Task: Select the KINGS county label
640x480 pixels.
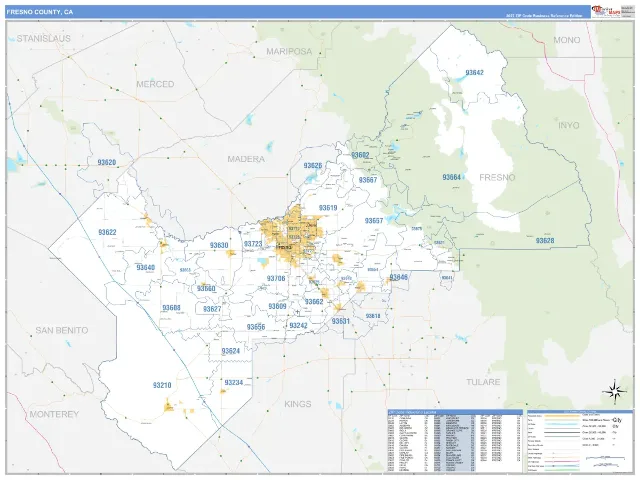Action: coord(298,404)
